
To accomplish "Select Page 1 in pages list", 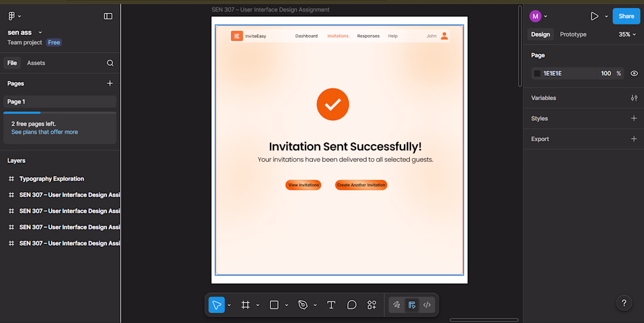I will point(60,101).
